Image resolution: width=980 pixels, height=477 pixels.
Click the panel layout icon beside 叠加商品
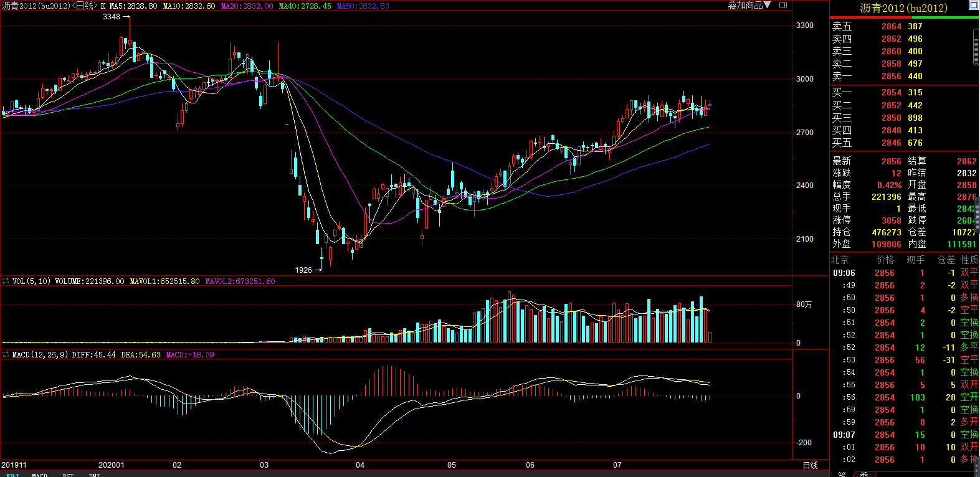[x=783, y=5]
